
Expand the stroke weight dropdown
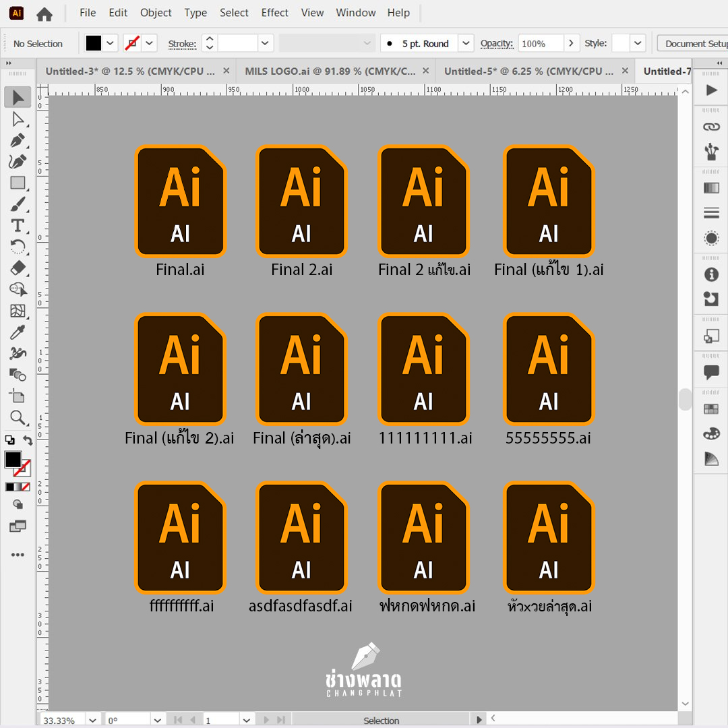pos(266,44)
